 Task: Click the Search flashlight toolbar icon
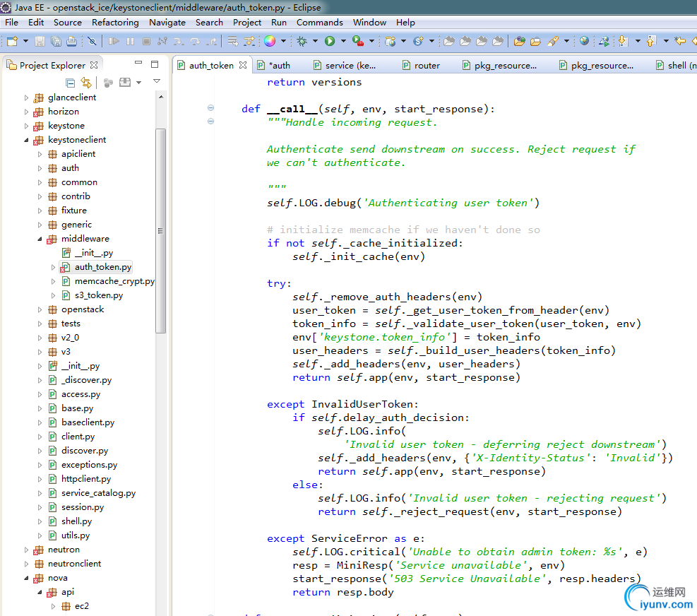(552, 42)
